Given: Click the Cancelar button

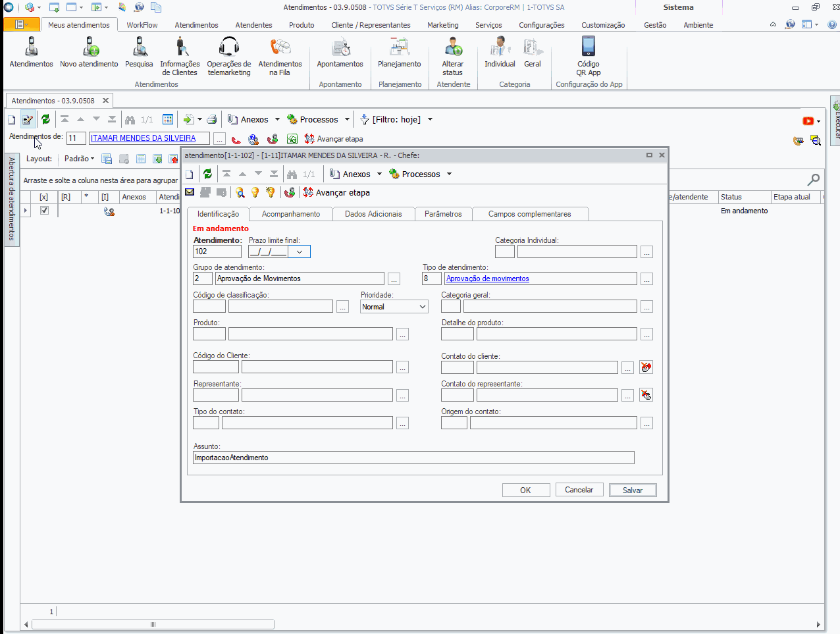Looking at the screenshot, I should (x=579, y=490).
